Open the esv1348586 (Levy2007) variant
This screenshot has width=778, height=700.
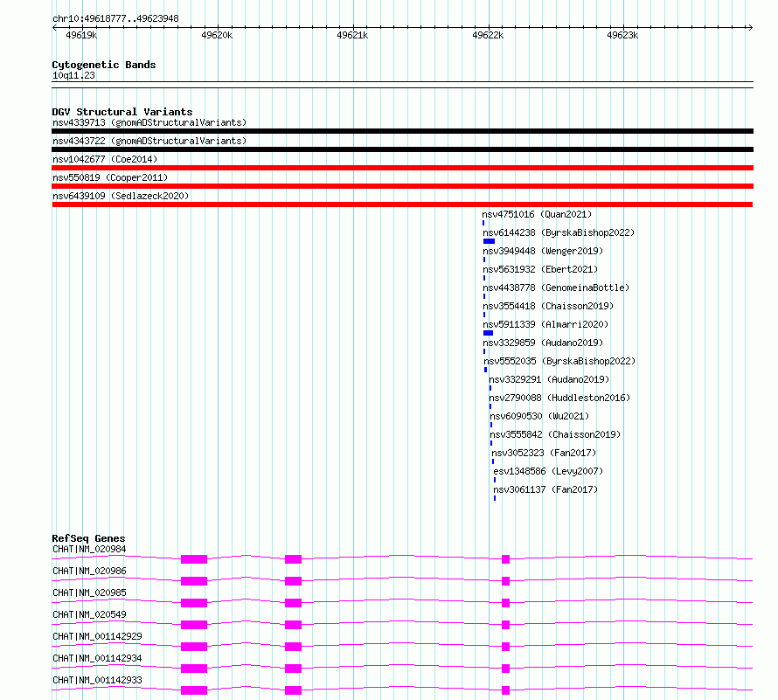click(x=548, y=471)
